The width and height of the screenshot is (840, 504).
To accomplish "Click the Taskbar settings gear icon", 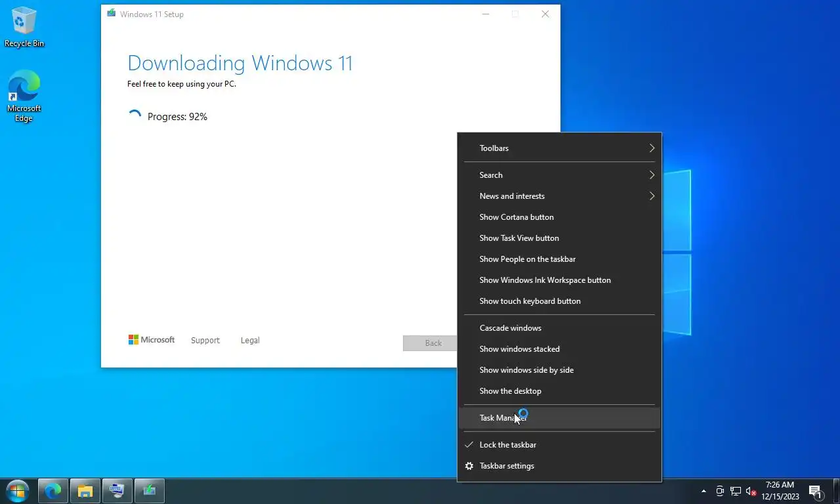I will coord(469,466).
